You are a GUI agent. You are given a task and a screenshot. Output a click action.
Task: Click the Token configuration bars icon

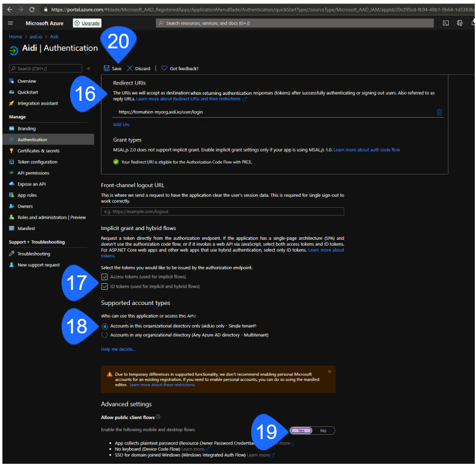click(11, 162)
